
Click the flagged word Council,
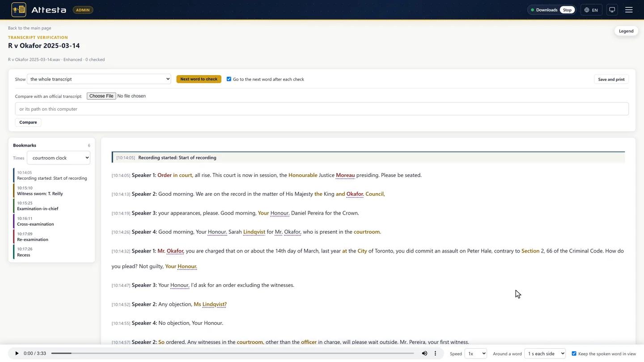pos(375,194)
